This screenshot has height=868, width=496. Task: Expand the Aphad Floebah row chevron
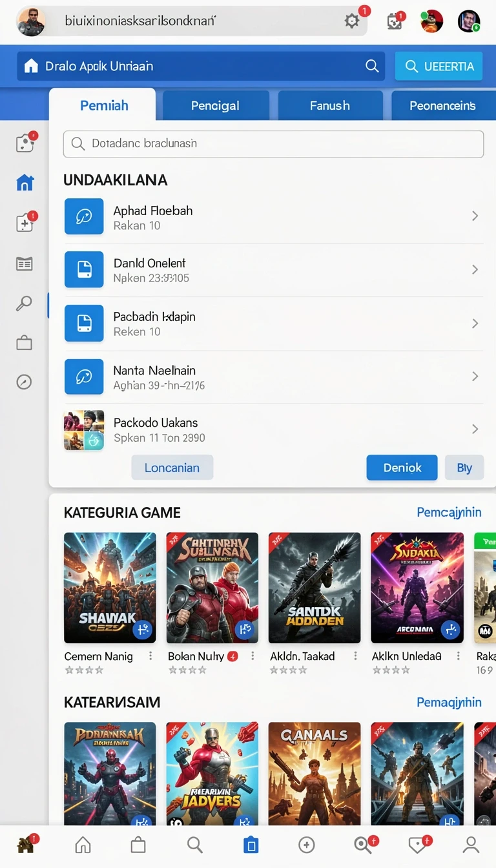(x=475, y=216)
